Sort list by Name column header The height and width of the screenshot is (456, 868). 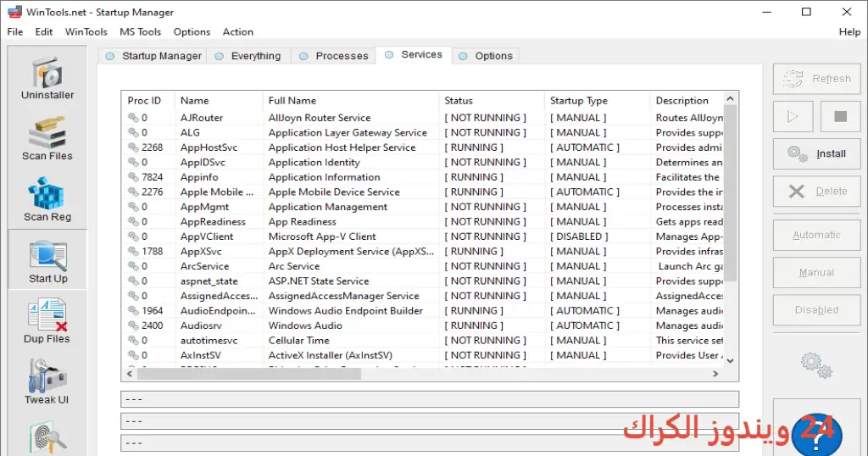tap(219, 101)
